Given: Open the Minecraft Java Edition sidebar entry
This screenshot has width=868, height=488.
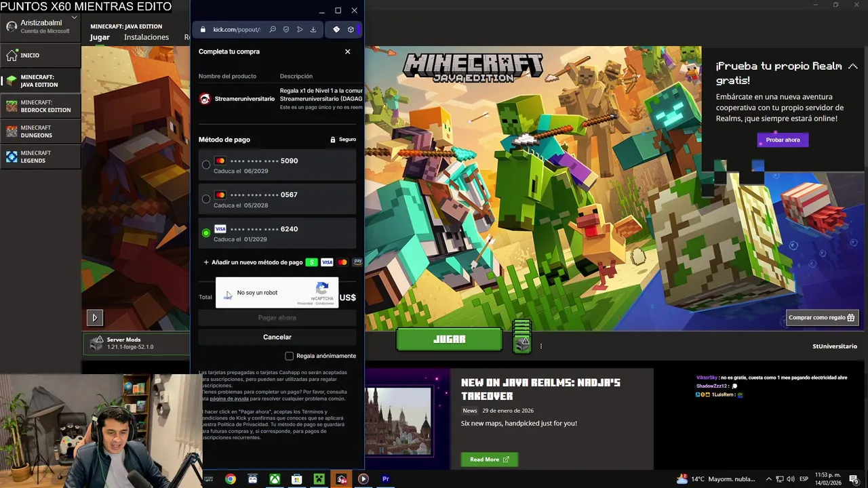Looking at the screenshot, I should click(x=41, y=81).
